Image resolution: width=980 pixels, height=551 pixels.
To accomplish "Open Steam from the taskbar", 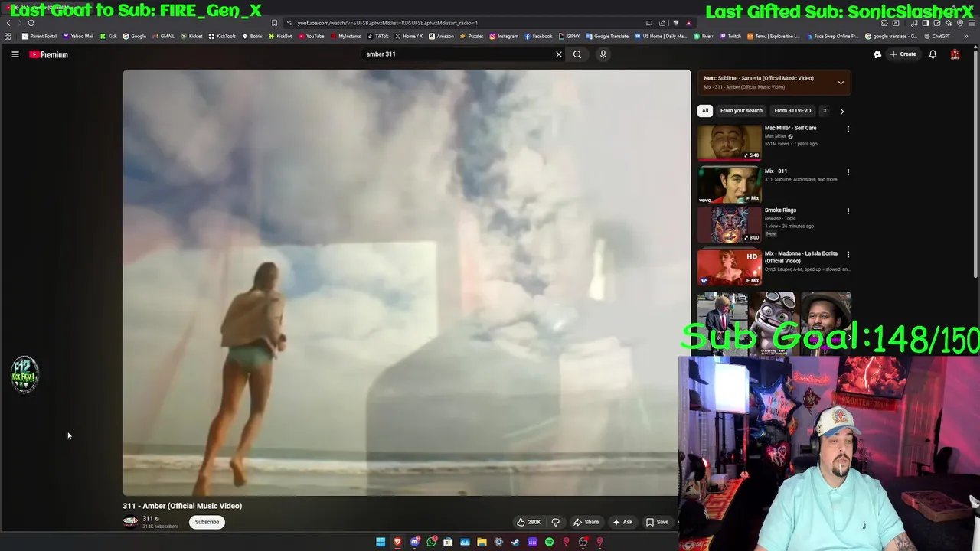I will coord(515,543).
